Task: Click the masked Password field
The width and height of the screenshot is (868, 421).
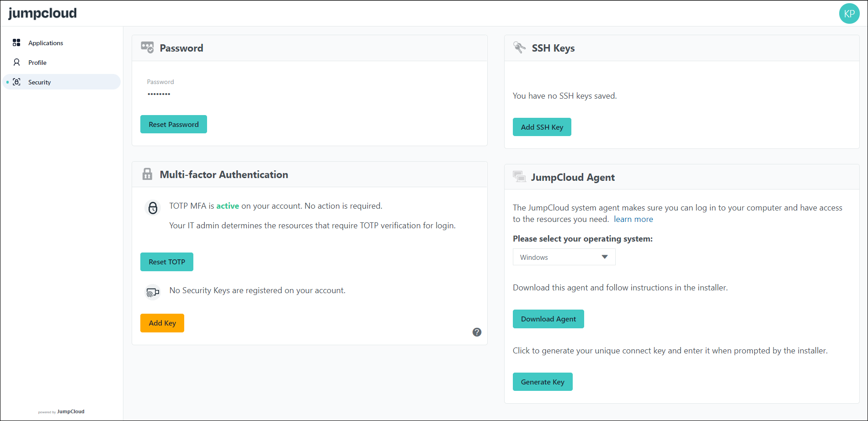Action: (x=159, y=94)
